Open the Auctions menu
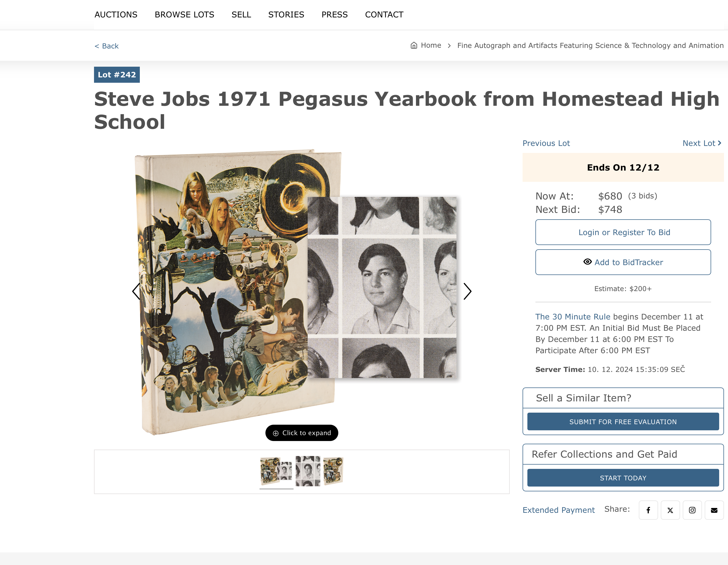 [x=116, y=15]
